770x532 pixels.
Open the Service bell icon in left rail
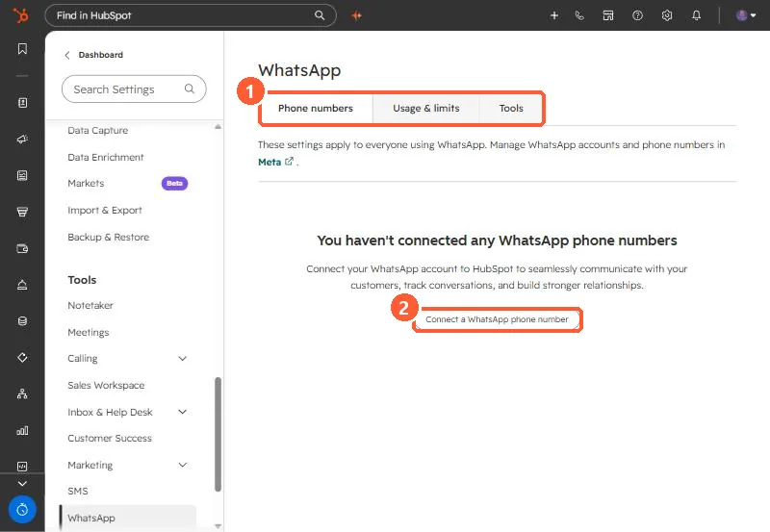22,285
